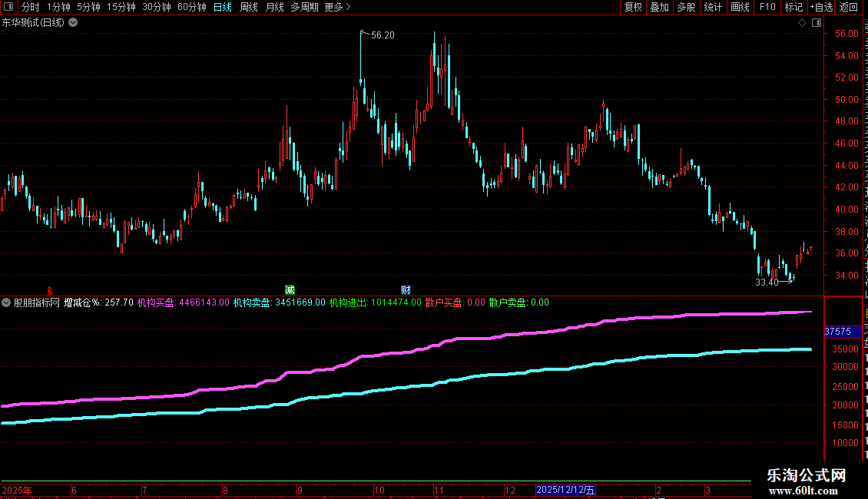The height and width of the screenshot is (499, 868).
Task: Click the 增减仓% 257.70 indicator value
Action: 98,302
